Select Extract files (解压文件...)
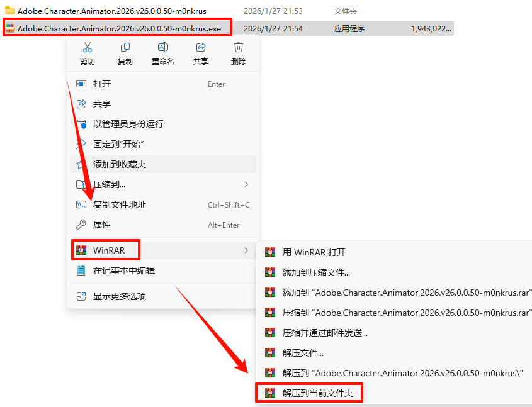The height and width of the screenshot is (407, 532). [x=395, y=353]
